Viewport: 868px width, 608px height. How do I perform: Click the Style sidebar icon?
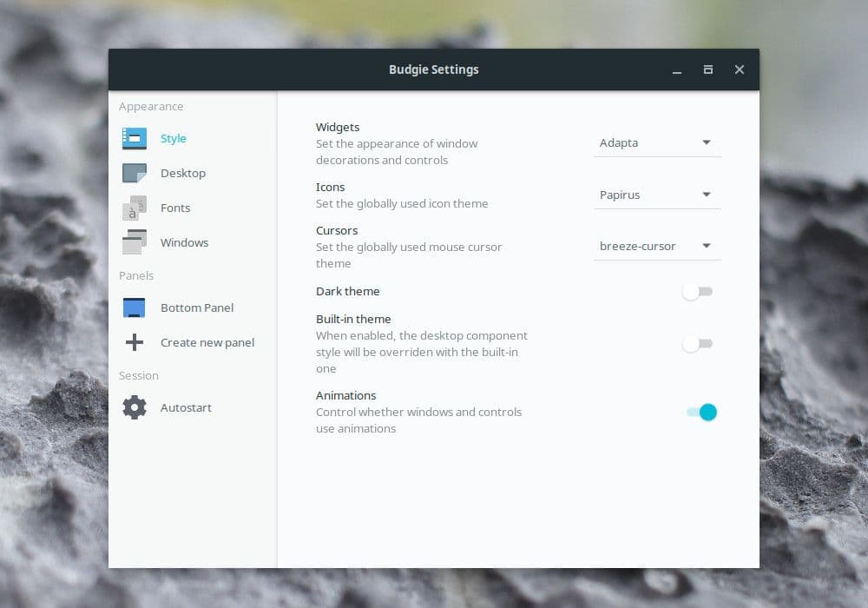[x=135, y=138]
